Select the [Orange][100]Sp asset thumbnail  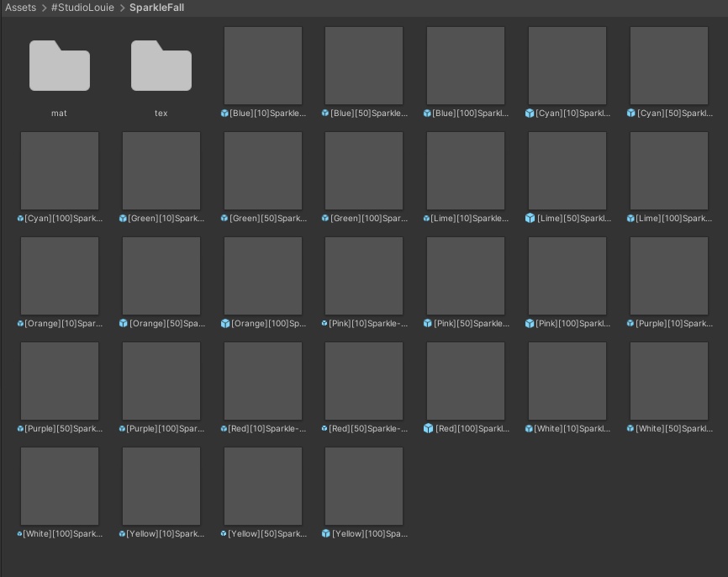click(x=263, y=276)
